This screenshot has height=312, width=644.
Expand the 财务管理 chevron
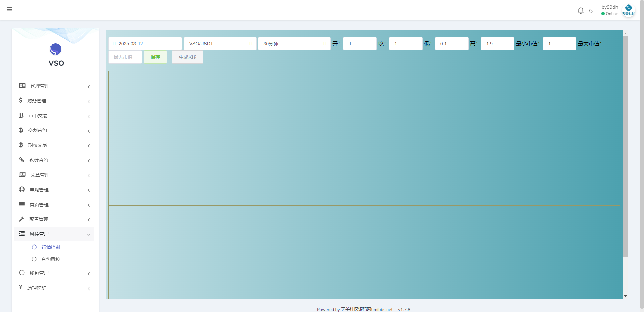tap(89, 101)
